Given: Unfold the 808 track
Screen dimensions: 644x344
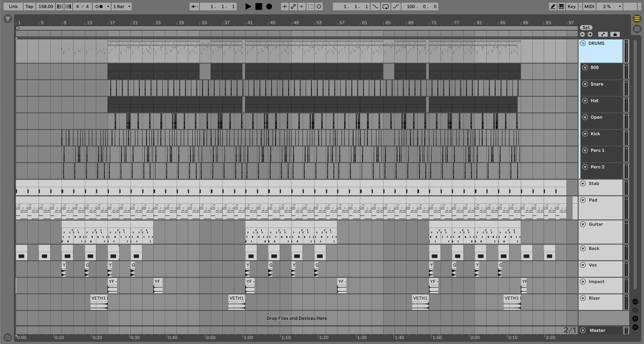Looking at the screenshot, I should pos(585,67).
